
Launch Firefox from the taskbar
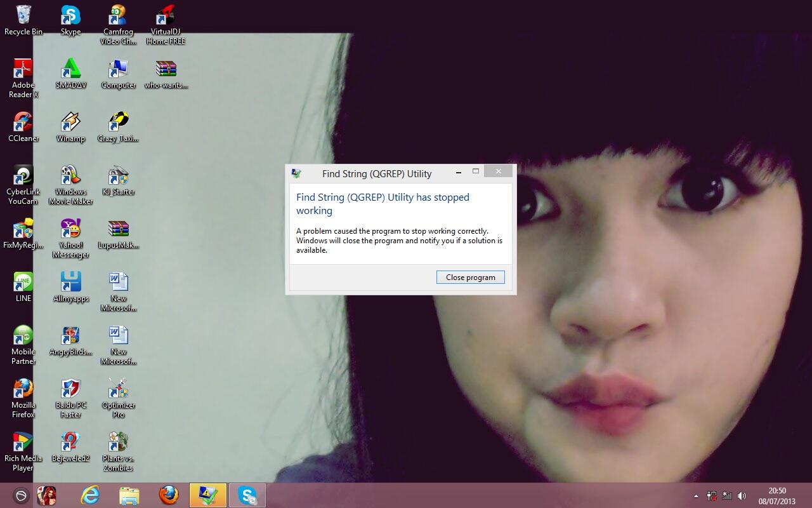click(169, 495)
